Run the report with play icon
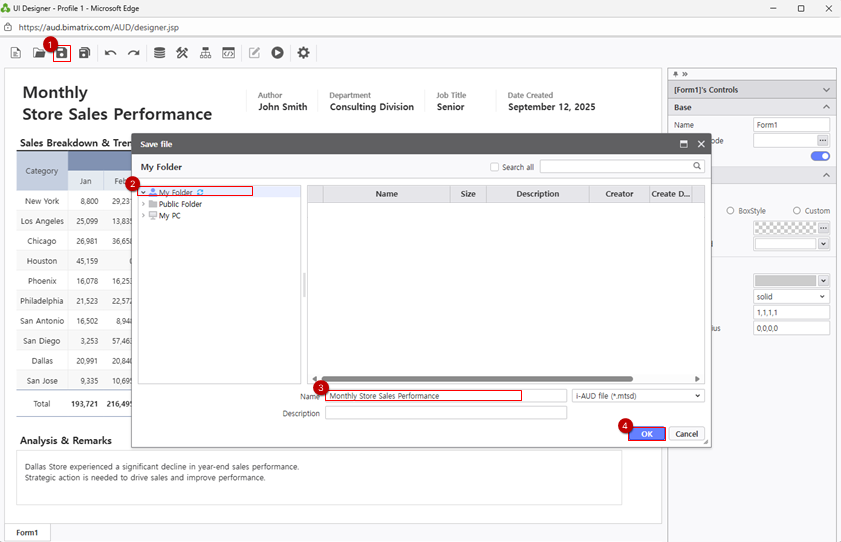The height and width of the screenshot is (542, 841). point(278,53)
